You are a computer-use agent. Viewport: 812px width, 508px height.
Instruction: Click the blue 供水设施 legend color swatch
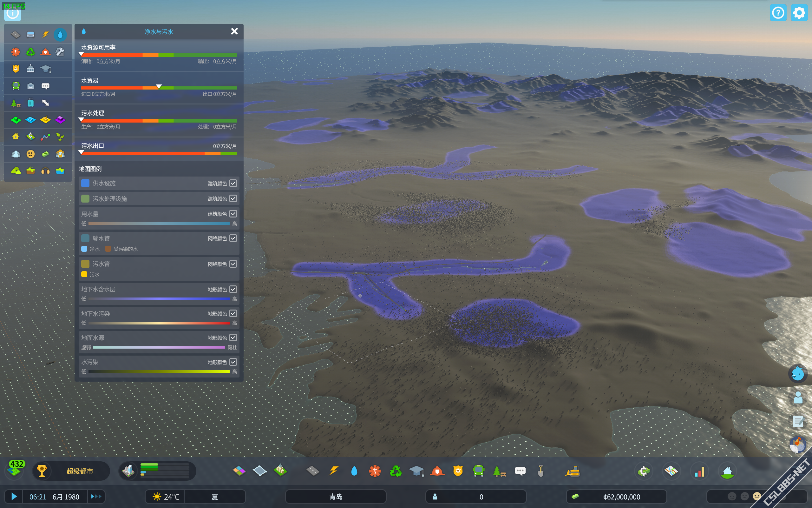pyautogui.click(x=85, y=183)
